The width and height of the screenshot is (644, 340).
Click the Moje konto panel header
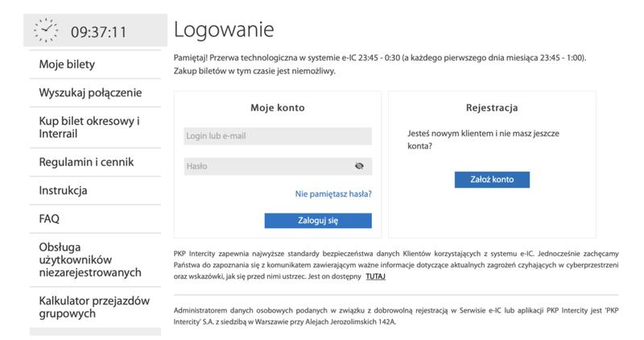[x=278, y=107]
